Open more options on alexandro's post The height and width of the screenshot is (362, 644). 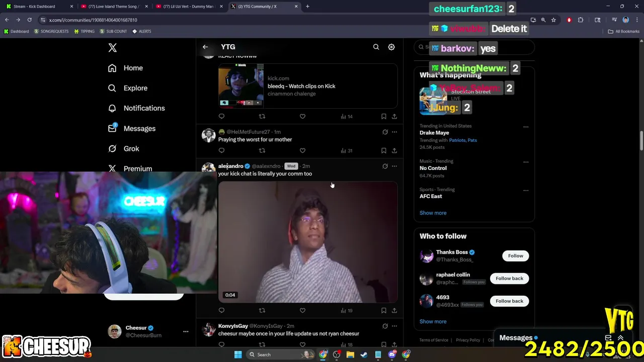(x=394, y=166)
